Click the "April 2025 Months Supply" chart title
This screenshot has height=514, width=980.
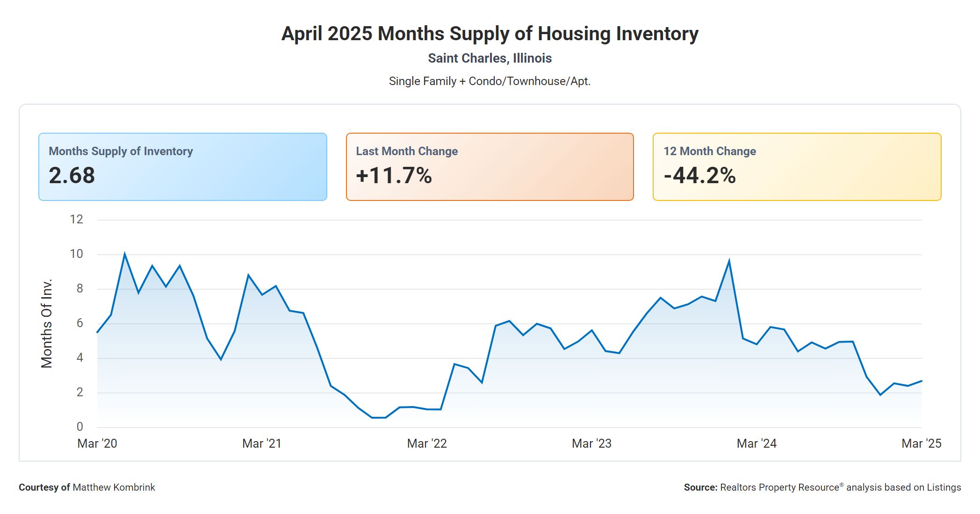(x=490, y=34)
